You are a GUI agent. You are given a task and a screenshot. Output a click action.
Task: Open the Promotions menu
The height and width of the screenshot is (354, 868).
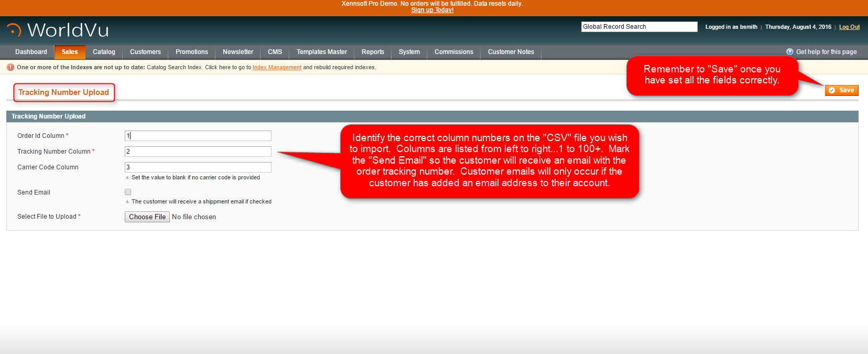[192, 52]
